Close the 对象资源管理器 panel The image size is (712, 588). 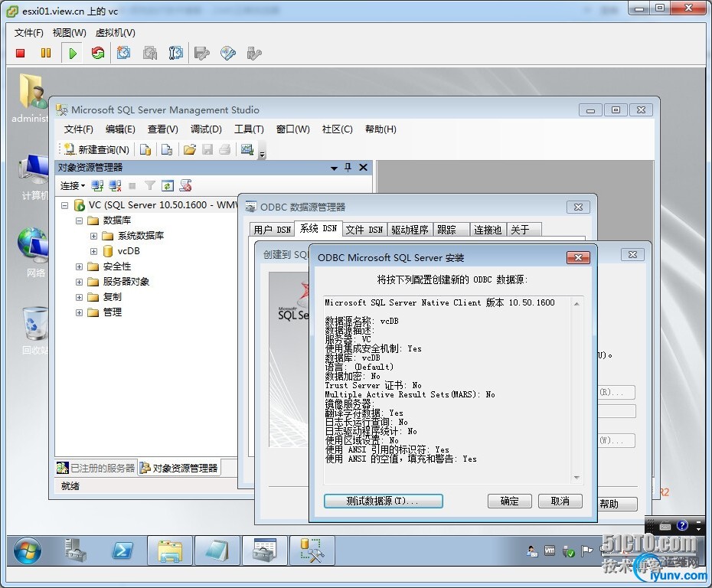[363, 168]
